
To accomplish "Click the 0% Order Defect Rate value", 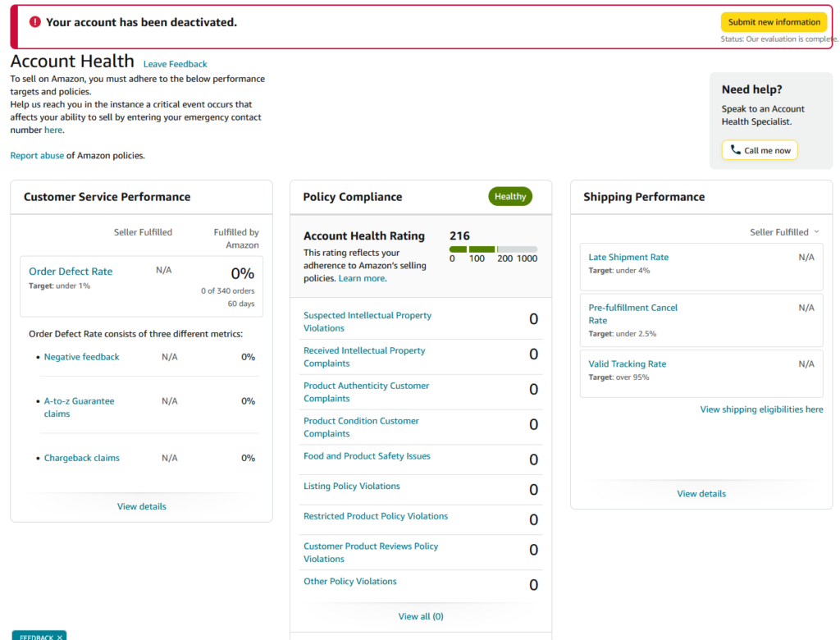I will coord(242,274).
